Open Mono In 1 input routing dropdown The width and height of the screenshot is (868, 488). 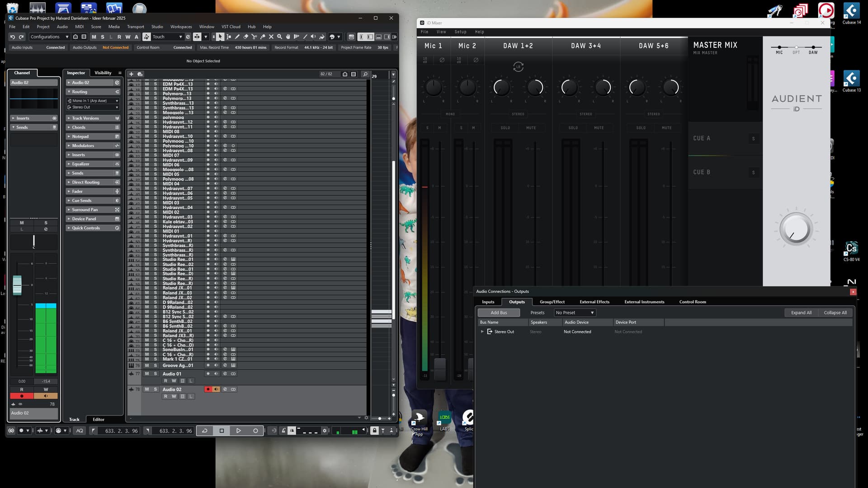(x=93, y=101)
